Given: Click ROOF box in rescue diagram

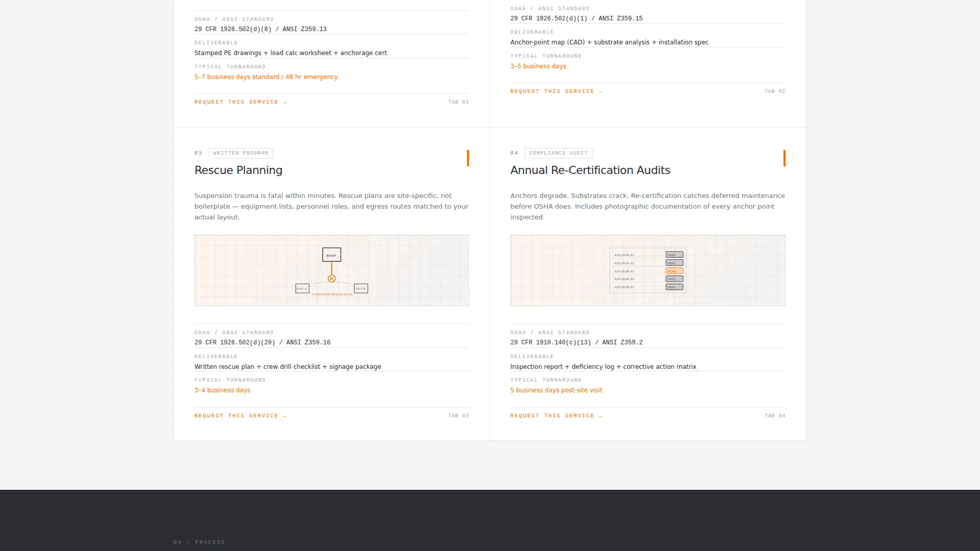Looking at the screenshot, I should point(332,255).
